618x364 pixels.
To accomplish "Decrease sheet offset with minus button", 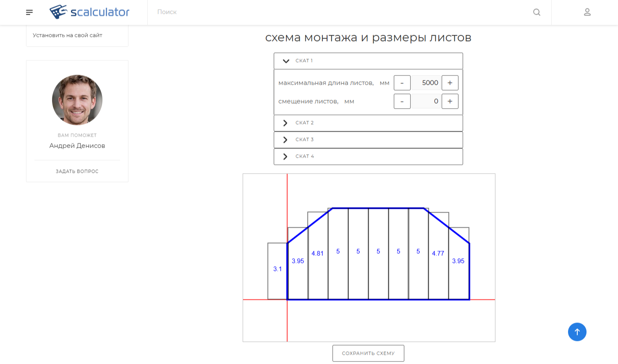I will tap(402, 101).
